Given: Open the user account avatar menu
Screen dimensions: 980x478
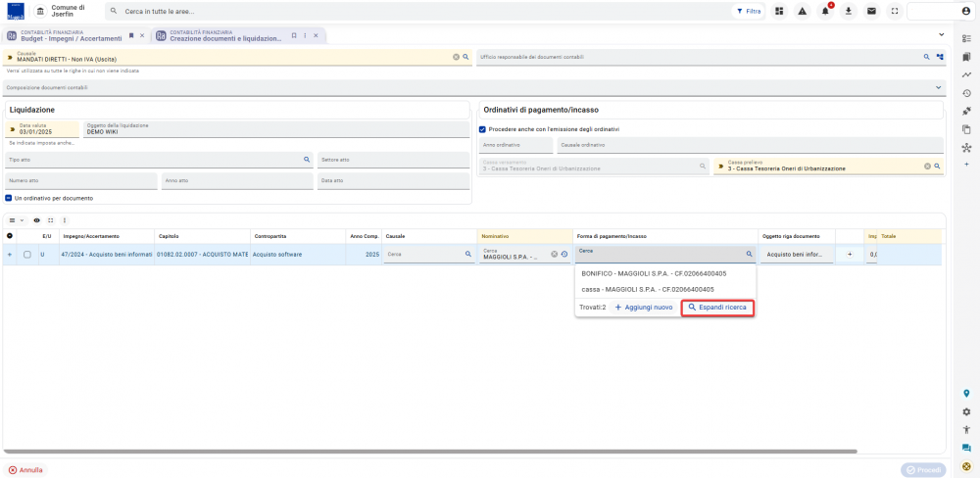Looking at the screenshot, I should [965, 11].
